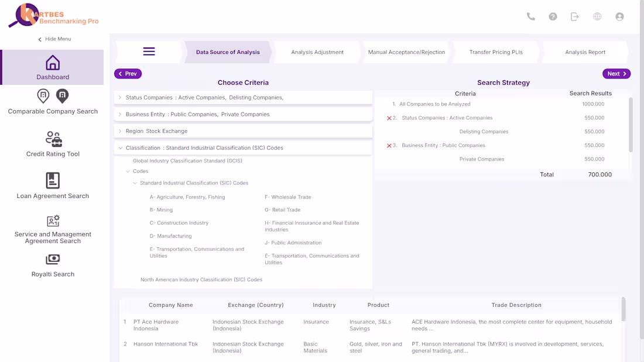This screenshot has height=362, width=644.
Task: Open the help question mark icon
Action: pos(553,16)
